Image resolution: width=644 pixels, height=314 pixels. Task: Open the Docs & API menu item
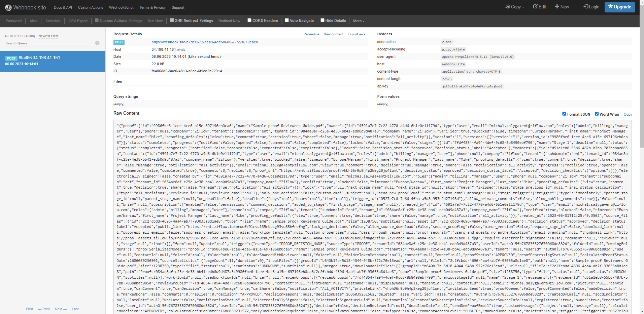63,7
